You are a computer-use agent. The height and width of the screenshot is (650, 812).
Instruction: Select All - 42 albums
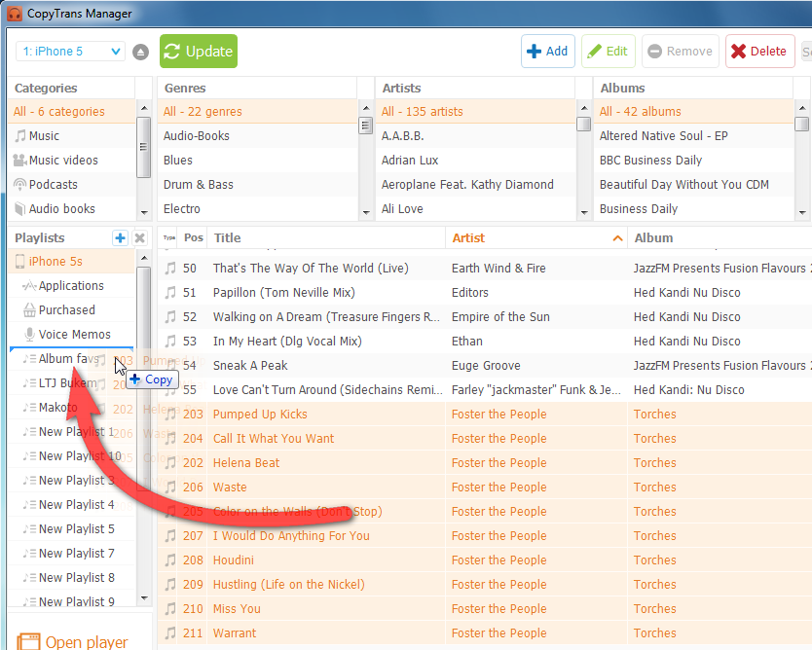pyautogui.click(x=693, y=112)
